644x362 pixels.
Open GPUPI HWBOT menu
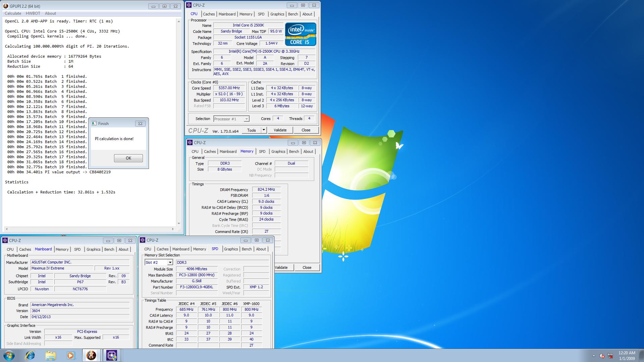(33, 13)
